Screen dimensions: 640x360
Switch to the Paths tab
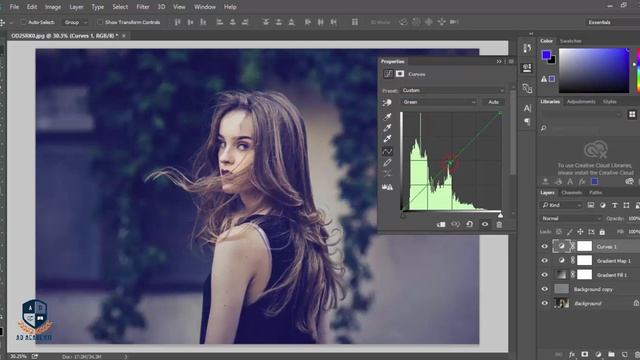pyautogui.click(x=595, y=193)
